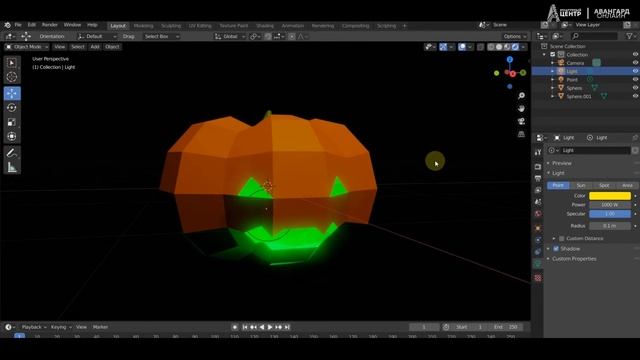Open the yellow light Color swatch
This screenshot has width=640, height=360.
[x=610, y=196]
